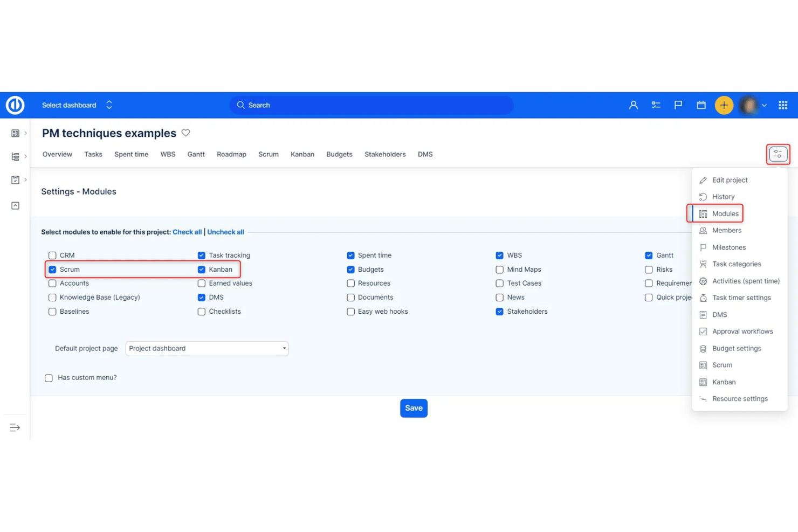798x532 pixels.
Task: Open the Gantt tab
Action: point(196,154)
